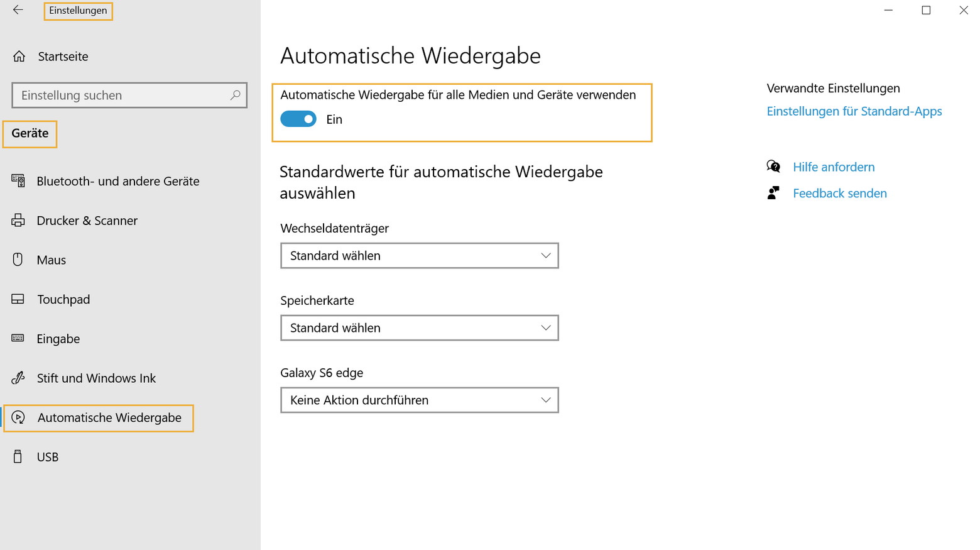Click the USB sidebar icon

click(x=18, y=457)
